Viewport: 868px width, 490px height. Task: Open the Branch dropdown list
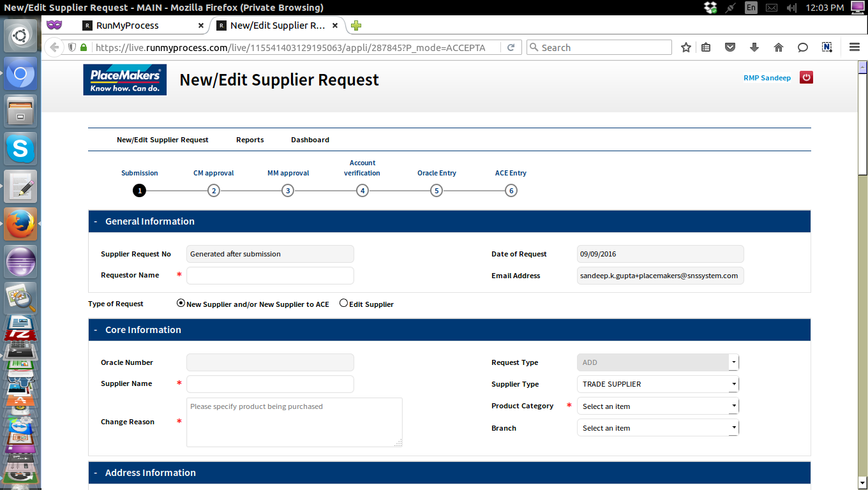[x=657, y=428]
